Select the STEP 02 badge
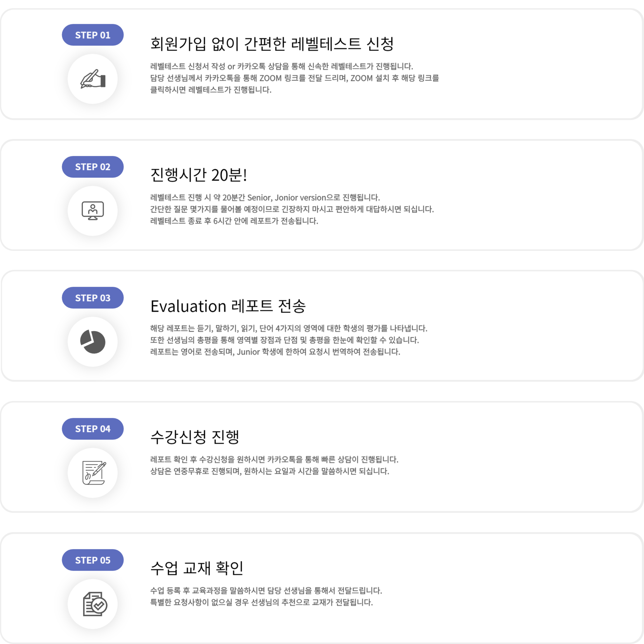 (93, 167)
